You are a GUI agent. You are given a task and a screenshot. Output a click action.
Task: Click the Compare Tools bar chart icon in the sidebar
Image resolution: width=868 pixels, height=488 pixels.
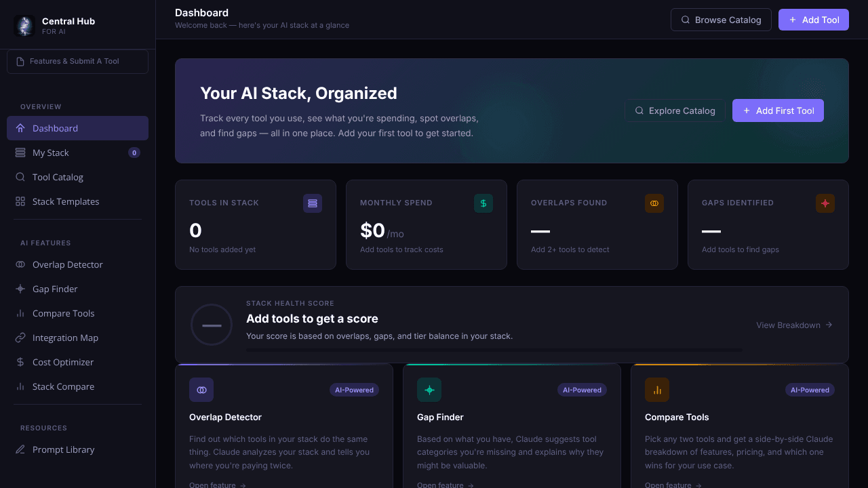tap(20, 313)
